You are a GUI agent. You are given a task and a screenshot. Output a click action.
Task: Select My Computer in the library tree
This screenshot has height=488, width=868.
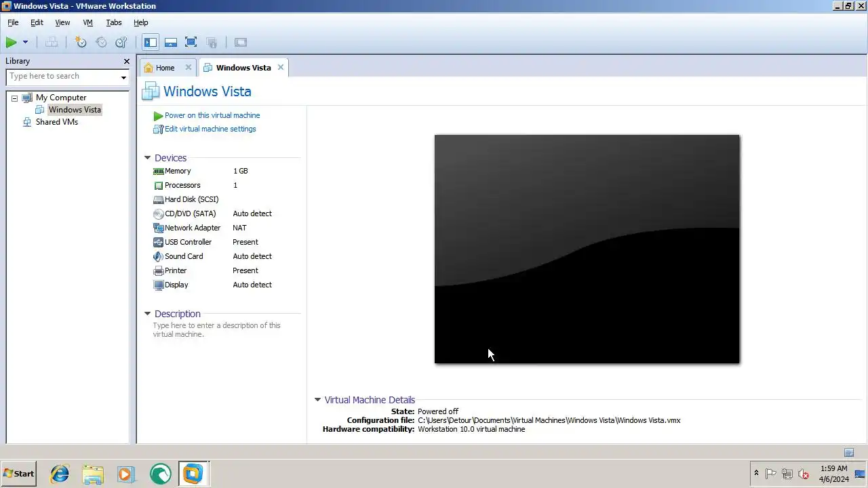coord(61,98)
